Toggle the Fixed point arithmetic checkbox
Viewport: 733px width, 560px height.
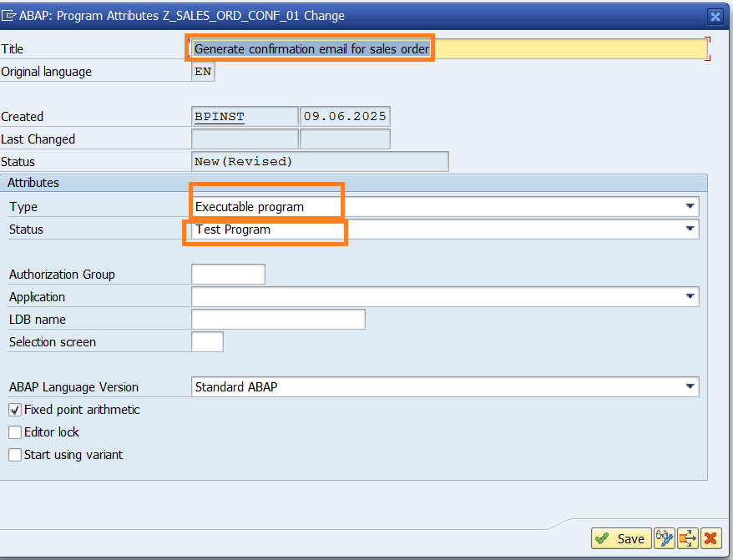pyautogui.click(x=15, y=410)
